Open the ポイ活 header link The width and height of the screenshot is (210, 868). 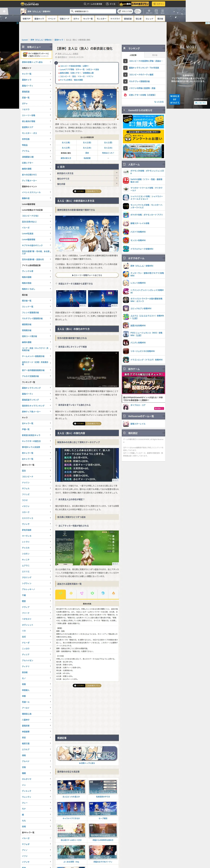110,4
